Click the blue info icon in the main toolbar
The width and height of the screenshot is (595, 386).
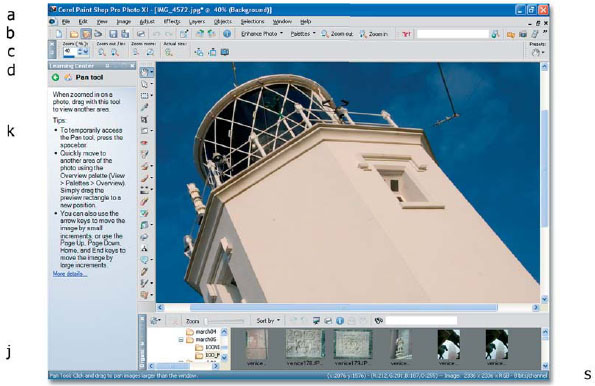pos(227,34)
